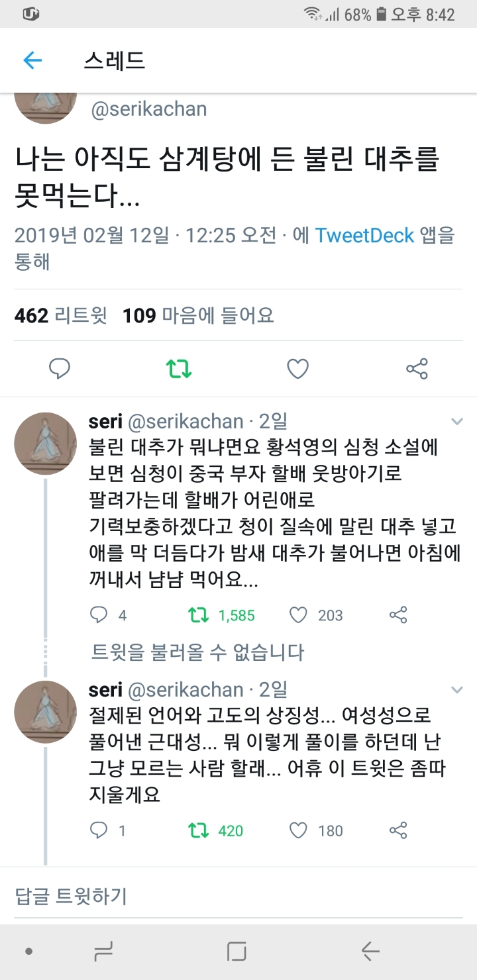The height and width of the screenshot is (980, 477).
Task: Open seri's avatar on the first reply
Action: (x=46, y=443)
